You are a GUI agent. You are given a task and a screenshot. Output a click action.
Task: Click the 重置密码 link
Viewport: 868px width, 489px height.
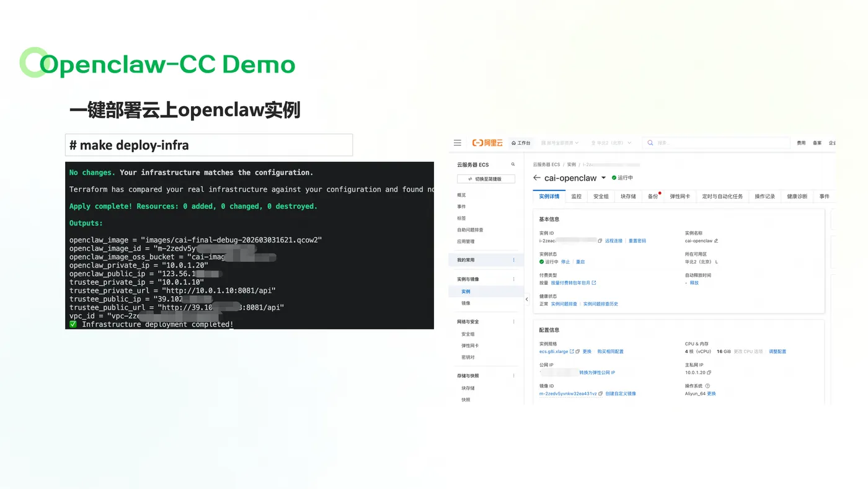click(x=637, y=241)
